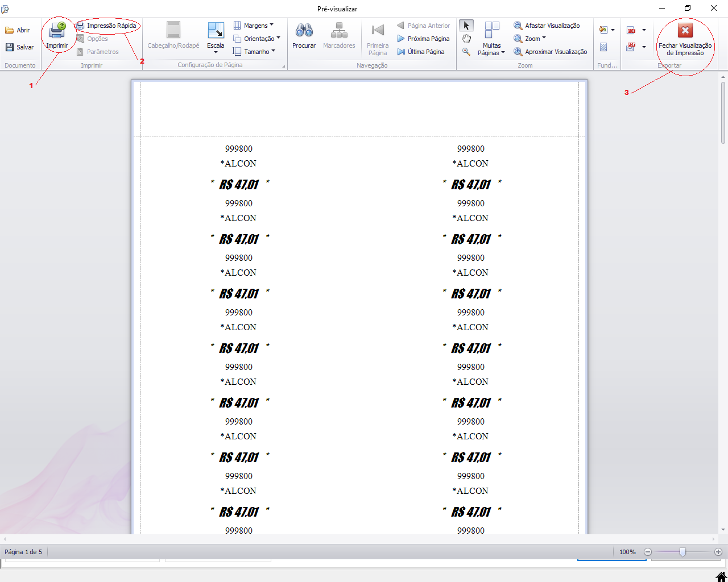
Task: Click the export to PDF icon
Action: tap(631, 30)
